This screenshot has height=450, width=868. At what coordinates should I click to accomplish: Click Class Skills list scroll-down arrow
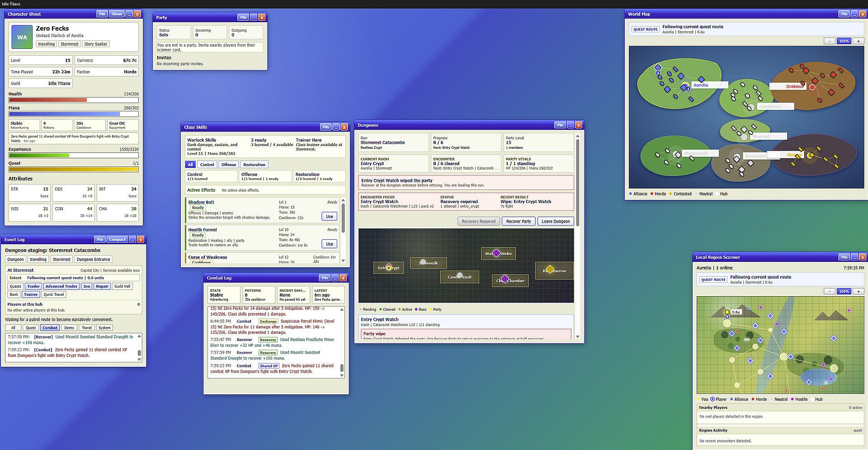click(343, 261)
